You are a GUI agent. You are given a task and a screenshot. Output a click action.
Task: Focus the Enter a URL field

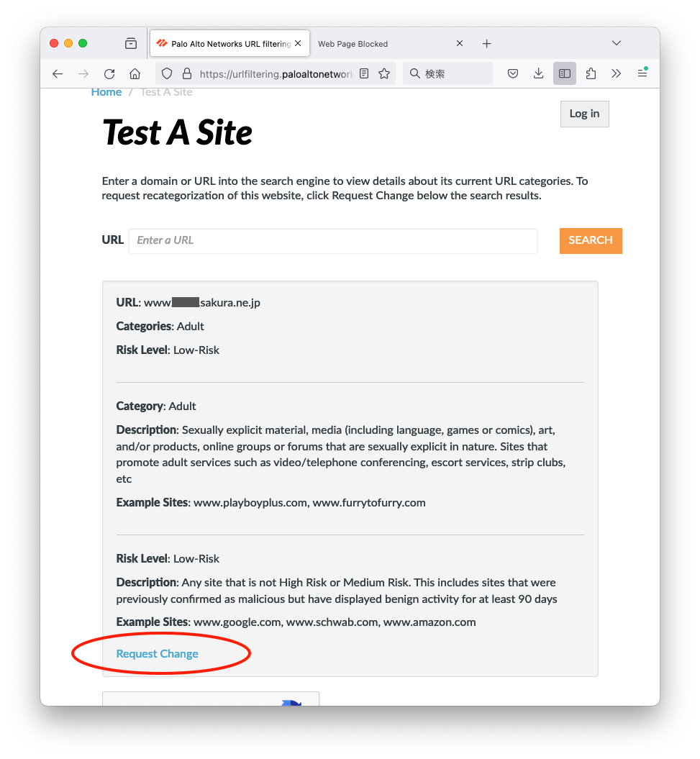pos(333,240)
